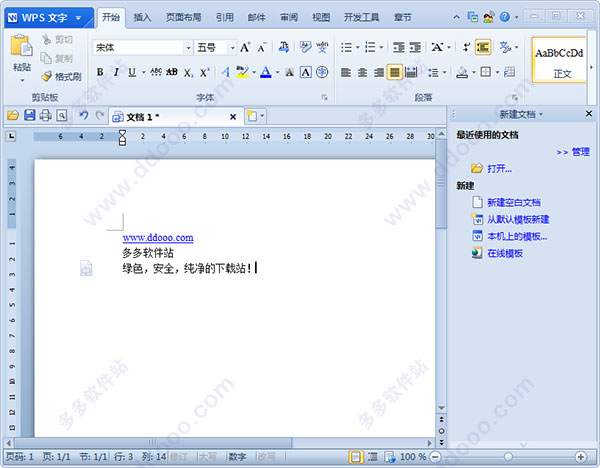Decrease paragraph indent
The image size is (600, 468).
pyautogui.click(x=399, y=47)
